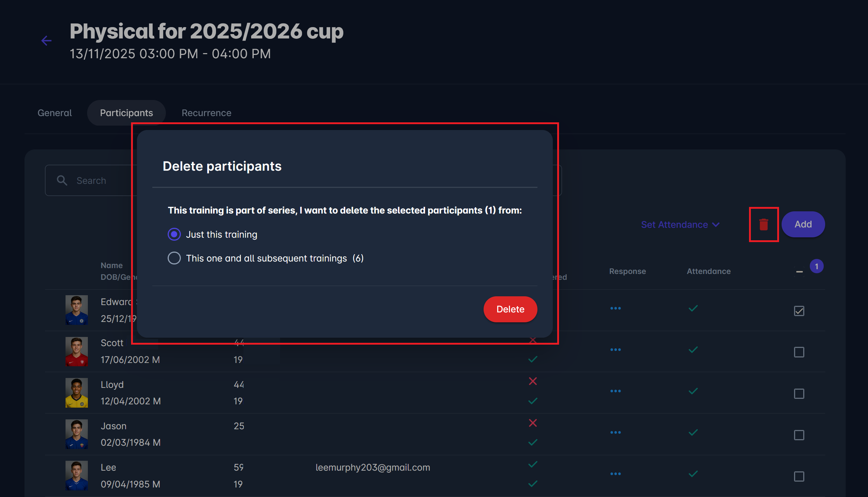Tick the checkbox for Scott
Image resolution: width=868 pixels, height=497 pixels.
[x=799, y=352]
